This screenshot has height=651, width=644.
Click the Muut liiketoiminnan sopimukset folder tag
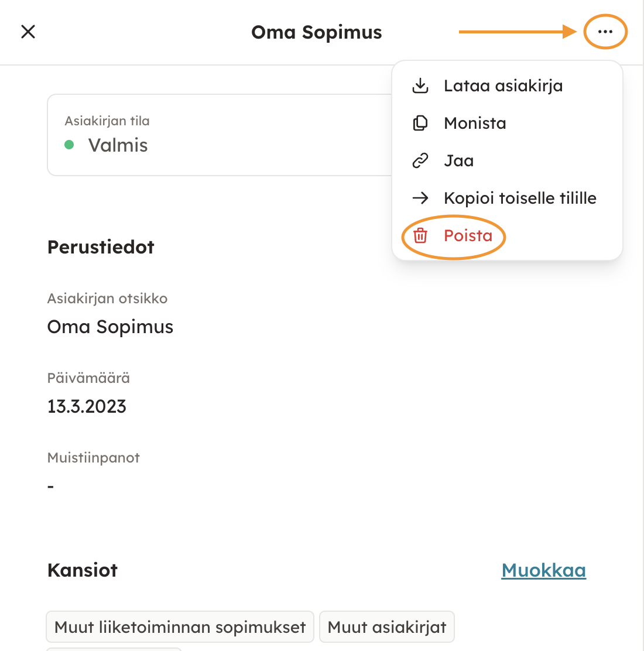180,628
